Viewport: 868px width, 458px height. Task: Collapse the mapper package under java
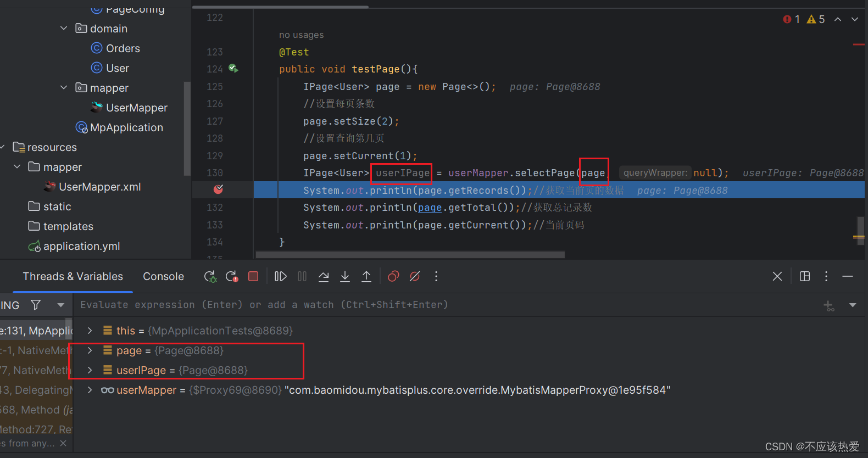tap(64, 87)
